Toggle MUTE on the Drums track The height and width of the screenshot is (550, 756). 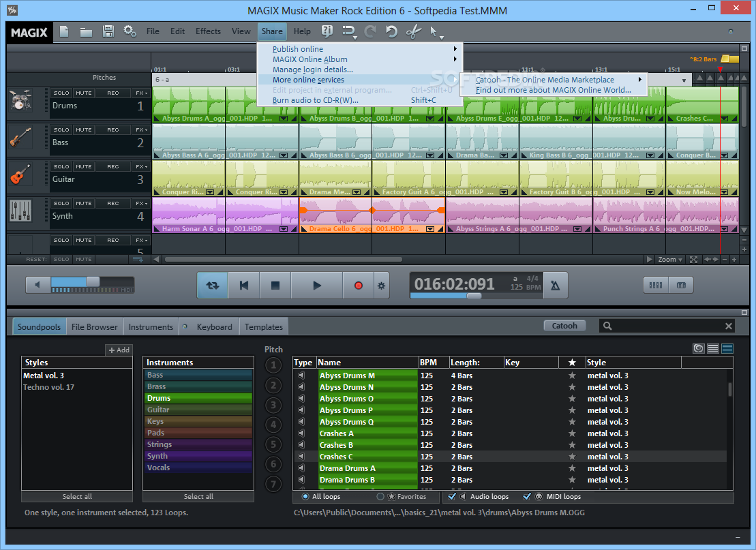[x=83, y=93]
